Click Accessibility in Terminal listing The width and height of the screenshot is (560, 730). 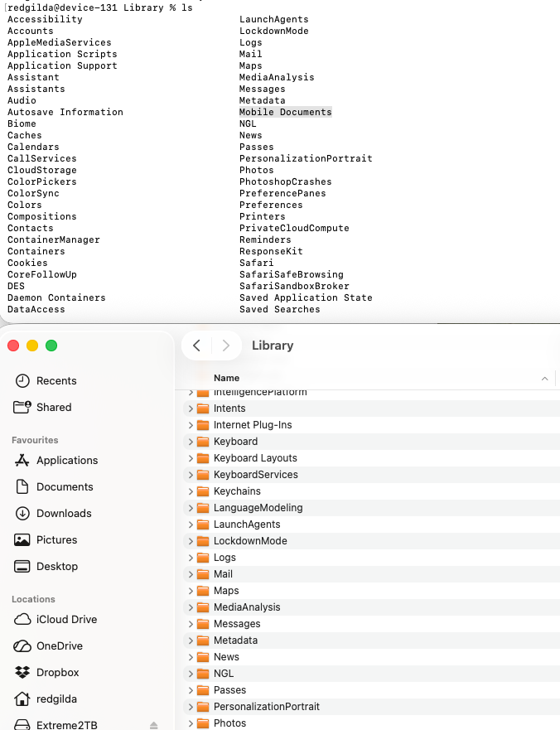45,19
